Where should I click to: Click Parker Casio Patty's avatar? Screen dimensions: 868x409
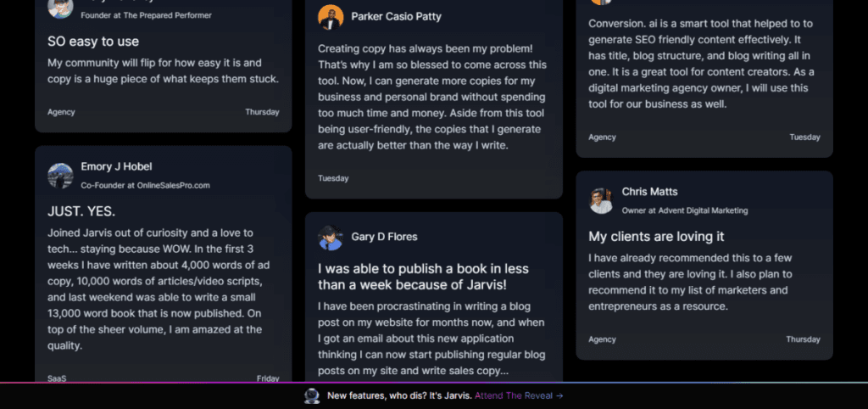[x=331, y=17]
